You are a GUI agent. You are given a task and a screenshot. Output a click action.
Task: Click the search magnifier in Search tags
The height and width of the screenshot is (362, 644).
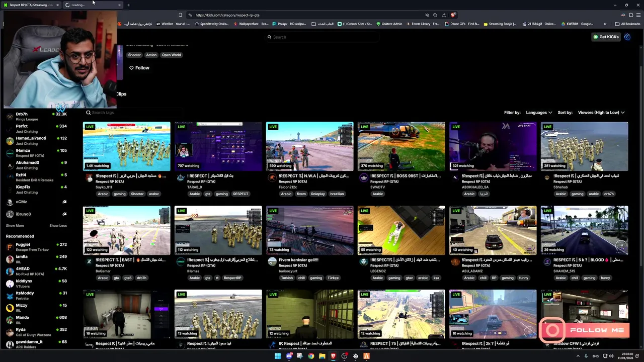[88, 113]
